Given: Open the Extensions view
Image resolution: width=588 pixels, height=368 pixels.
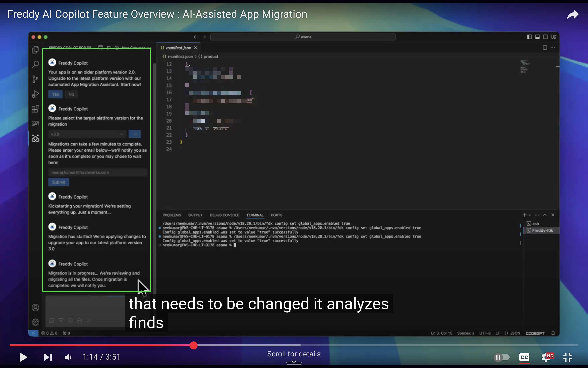Looking at the screenshot, I should tap(35, 109).
